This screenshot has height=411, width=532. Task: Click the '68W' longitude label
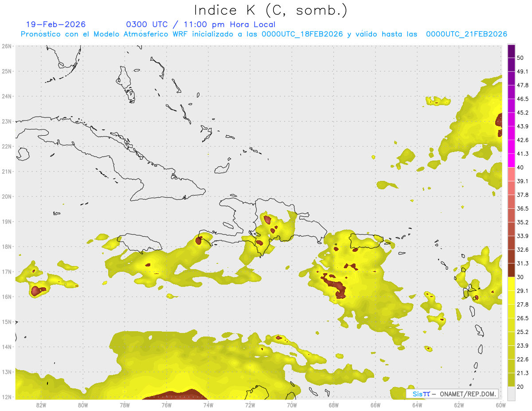coord(333,405)
